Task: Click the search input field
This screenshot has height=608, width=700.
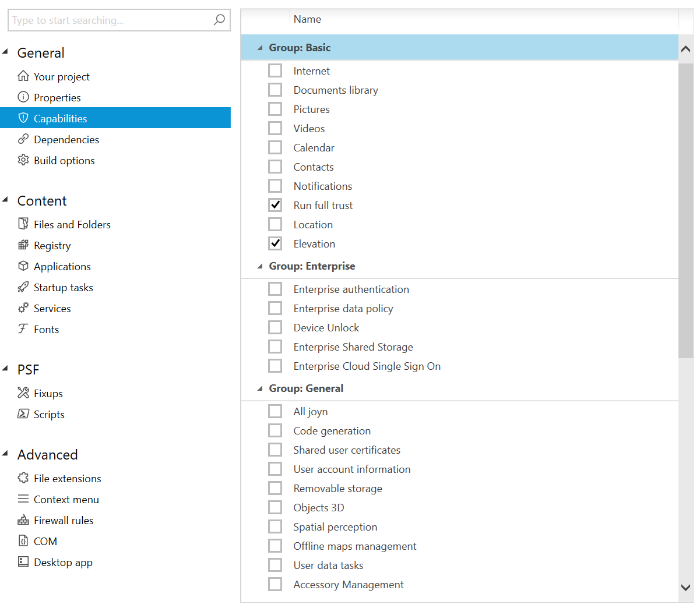Action: click(x=105, y=20)
